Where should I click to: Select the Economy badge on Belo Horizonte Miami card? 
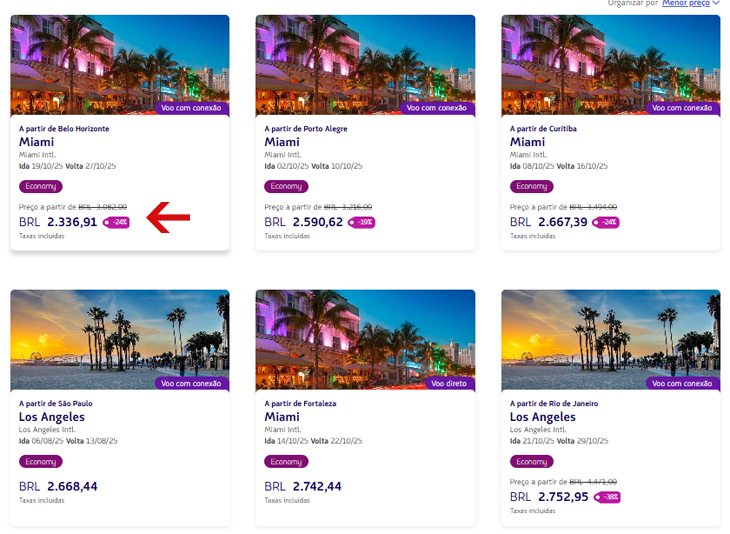[41, 186]
